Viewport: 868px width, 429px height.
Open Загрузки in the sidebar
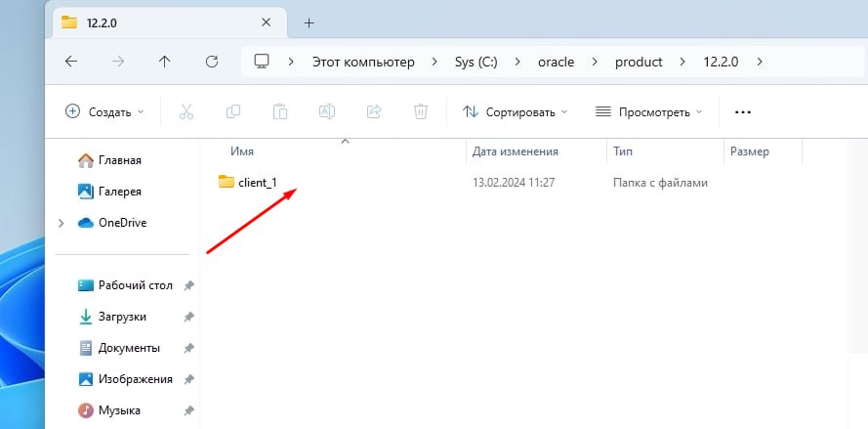click(x=122, y=317)
